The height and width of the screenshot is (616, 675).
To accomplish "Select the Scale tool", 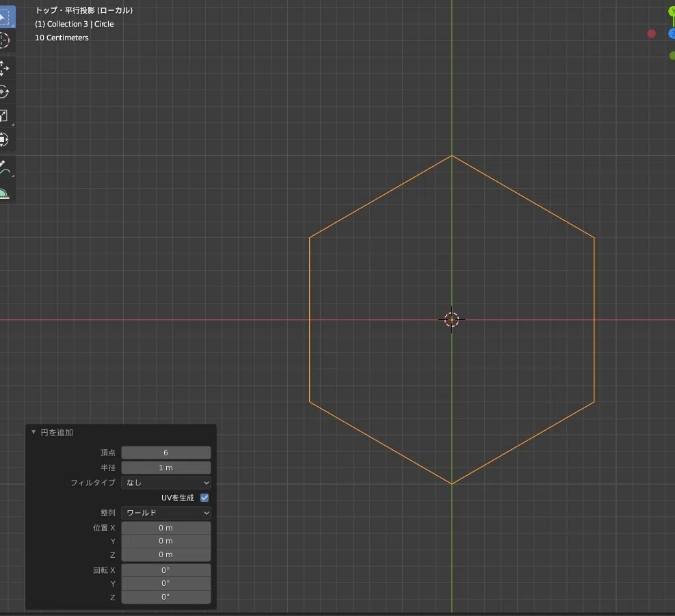I will click(x=4, y=116).
